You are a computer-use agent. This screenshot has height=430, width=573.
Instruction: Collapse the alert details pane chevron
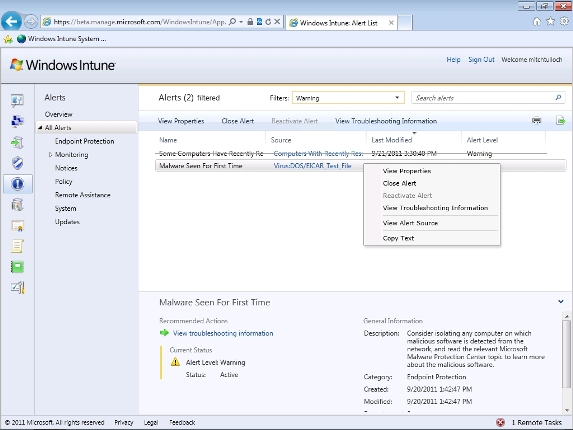561,302
